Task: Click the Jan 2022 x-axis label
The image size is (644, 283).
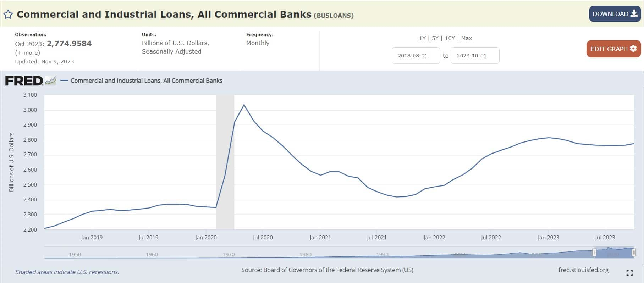Action: [434, 238]
